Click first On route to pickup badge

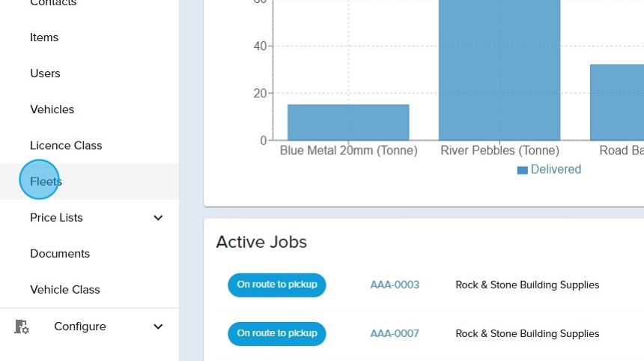pyautogui.click(x=276, y=285)
